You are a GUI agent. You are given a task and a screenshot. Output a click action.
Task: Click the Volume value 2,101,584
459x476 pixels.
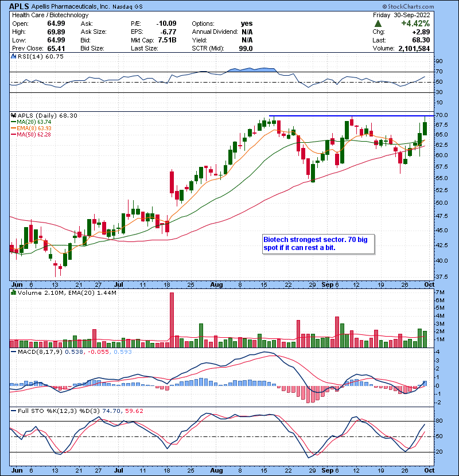[414, 48]
